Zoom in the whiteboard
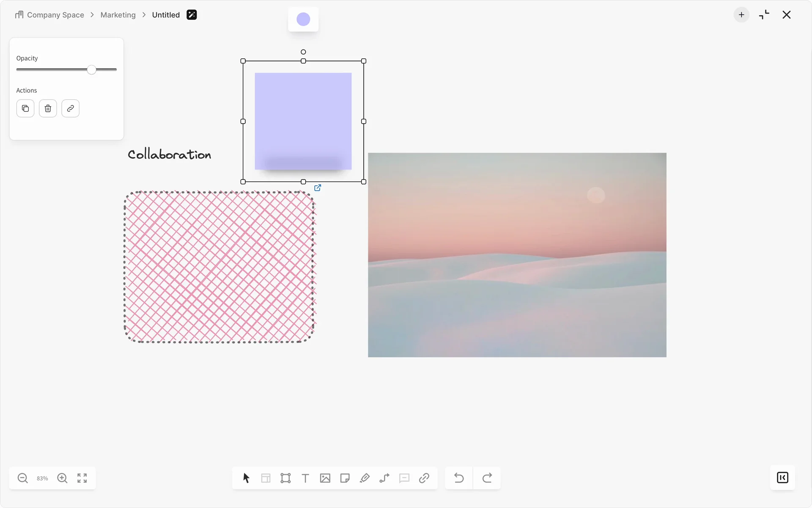 62,478
